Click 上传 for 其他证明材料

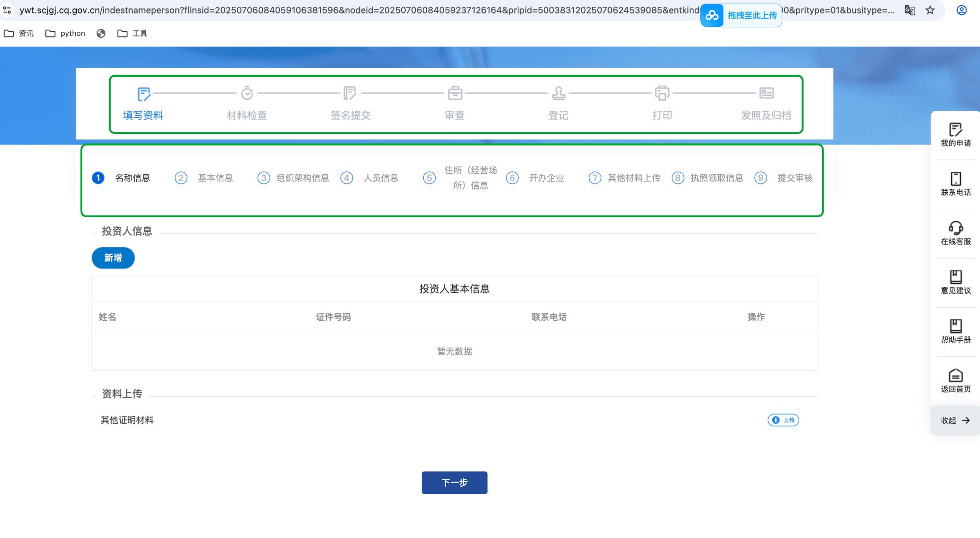click(783, 420)
